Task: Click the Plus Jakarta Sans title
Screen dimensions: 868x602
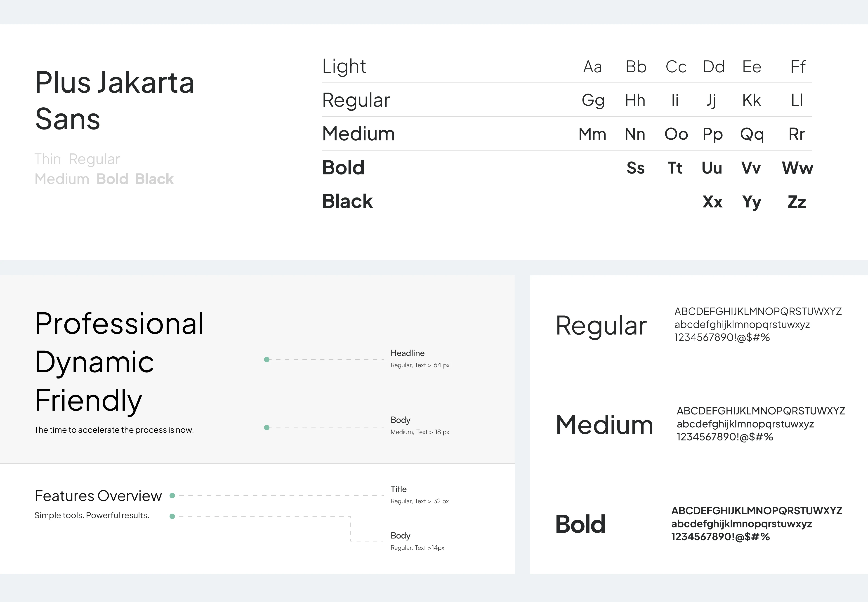Action: click(x=114, y=100)
